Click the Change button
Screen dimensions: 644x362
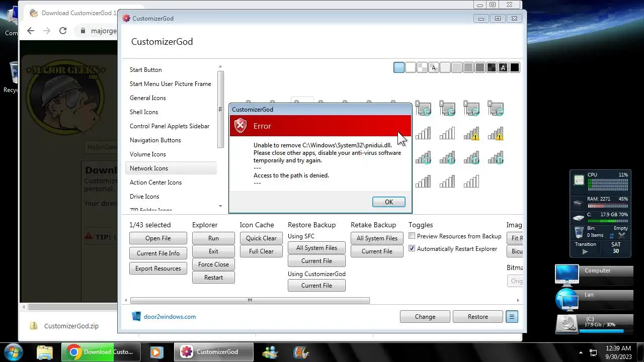click(425, 317)
